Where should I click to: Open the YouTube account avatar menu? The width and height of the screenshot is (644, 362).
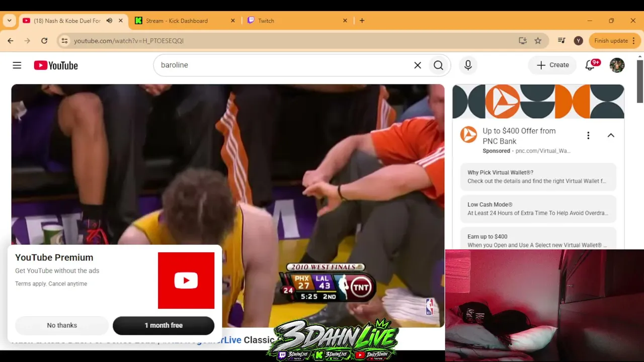[x=617, y=65]
